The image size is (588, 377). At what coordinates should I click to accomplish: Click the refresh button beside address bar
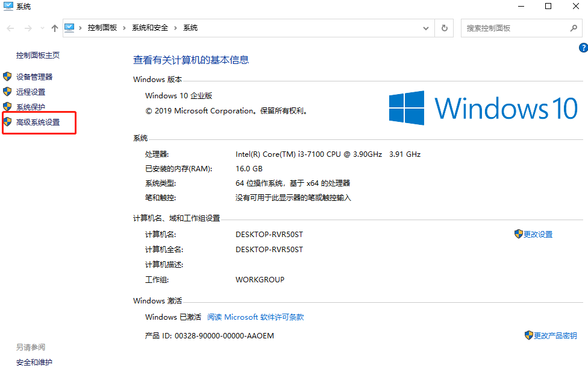445,28
